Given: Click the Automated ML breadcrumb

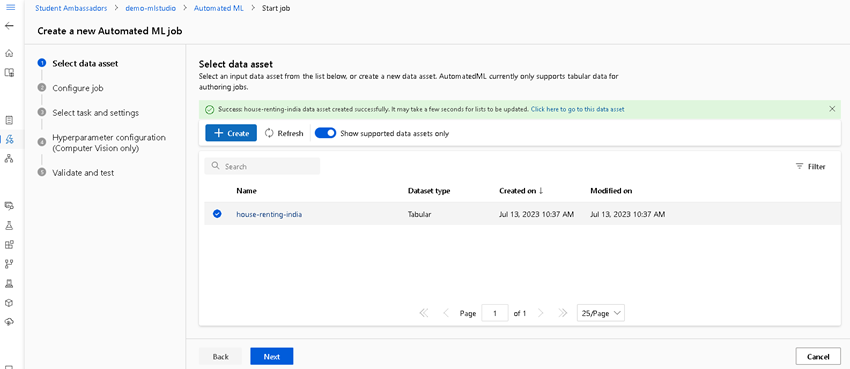Looking at the screenshot, I should 218,8.
